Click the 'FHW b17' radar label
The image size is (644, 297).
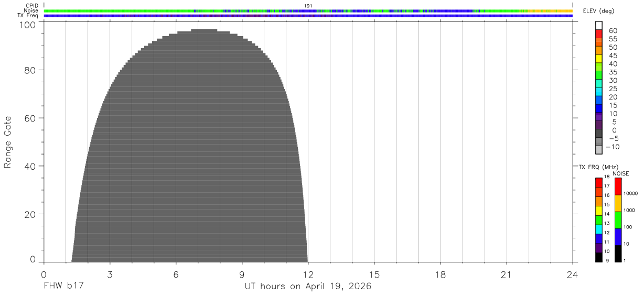pos(64,287)
